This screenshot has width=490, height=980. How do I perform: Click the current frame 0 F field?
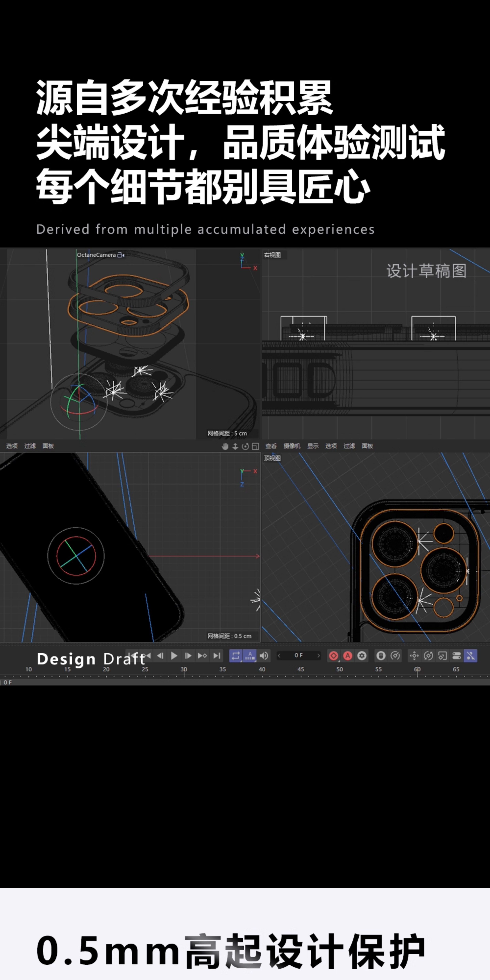pyautogui.click(x=299, y=656)
